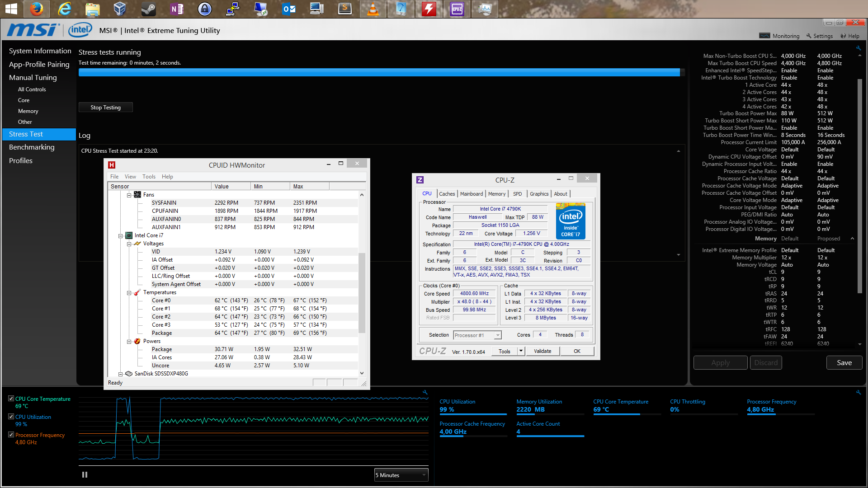
Task: Click the Stop Testing button
Action: pyautogui.click(x=105, y=108)
